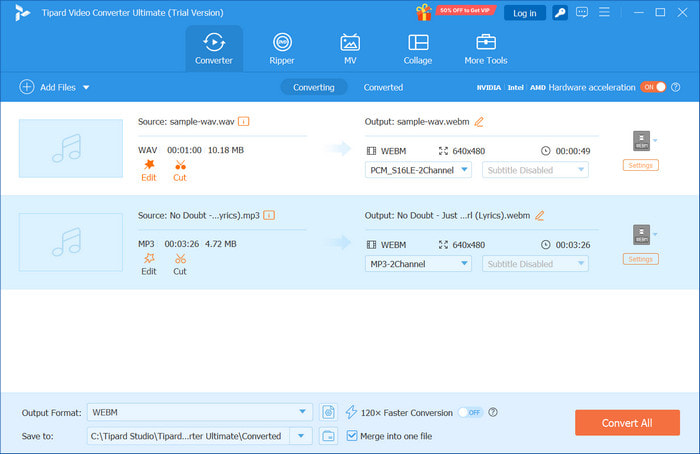Image resolution: width=700 pixels, height=454 pixels.
Task: Expand format arrow beside No Doubt WEBM icon
Action: tap(655, 234)
